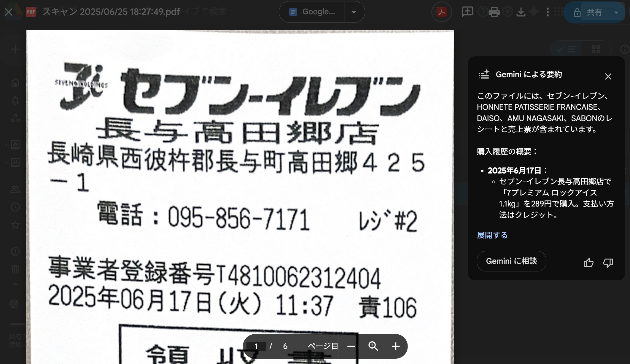630x364 pixels.
Task: Click the file name スキャン 2025/06/25 title
Action: click(111, 12)
